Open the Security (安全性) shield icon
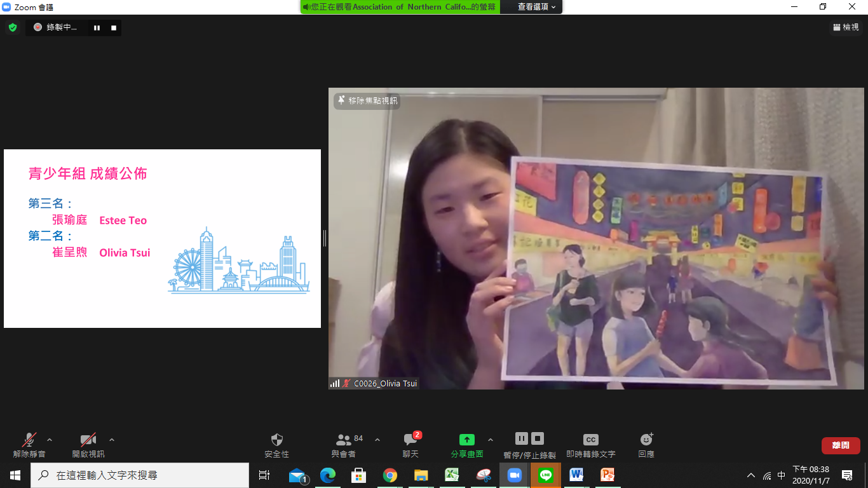 pyautogui.click(x=276, y=440)
